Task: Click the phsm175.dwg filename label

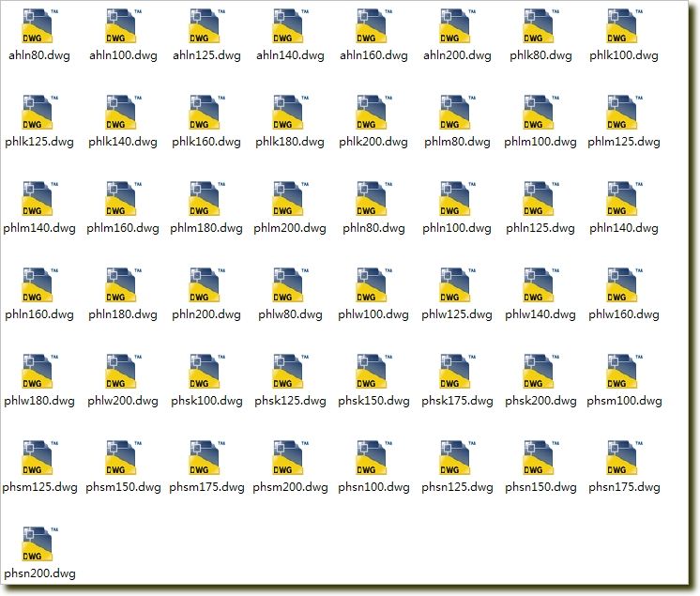Action: coord(205,487)
